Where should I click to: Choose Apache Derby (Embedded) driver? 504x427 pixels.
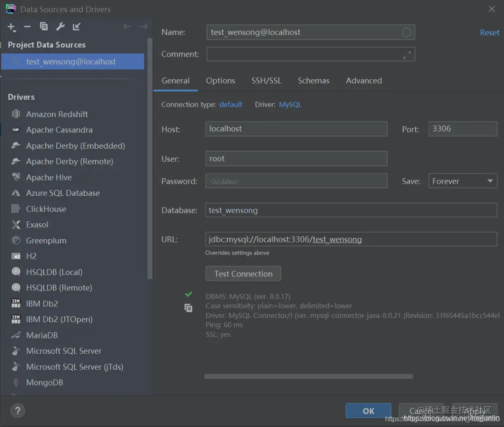pos(76,146)
